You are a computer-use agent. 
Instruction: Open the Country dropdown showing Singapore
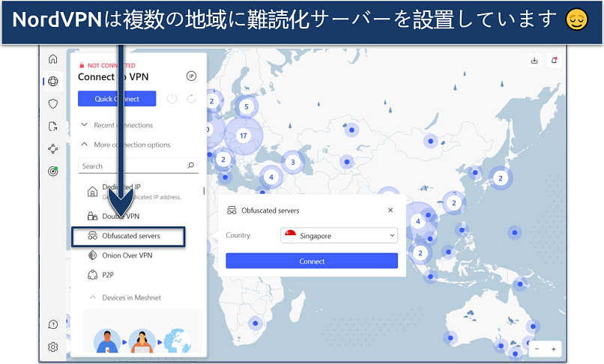pyautogui.click(x=339, y=236)
